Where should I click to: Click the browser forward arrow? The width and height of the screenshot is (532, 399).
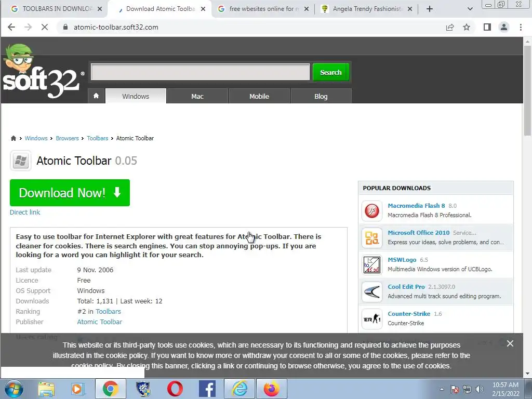28,27
